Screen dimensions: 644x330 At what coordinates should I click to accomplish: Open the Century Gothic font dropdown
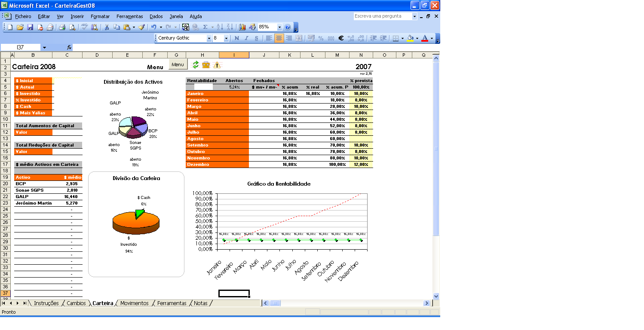click(x=209, y=38)
